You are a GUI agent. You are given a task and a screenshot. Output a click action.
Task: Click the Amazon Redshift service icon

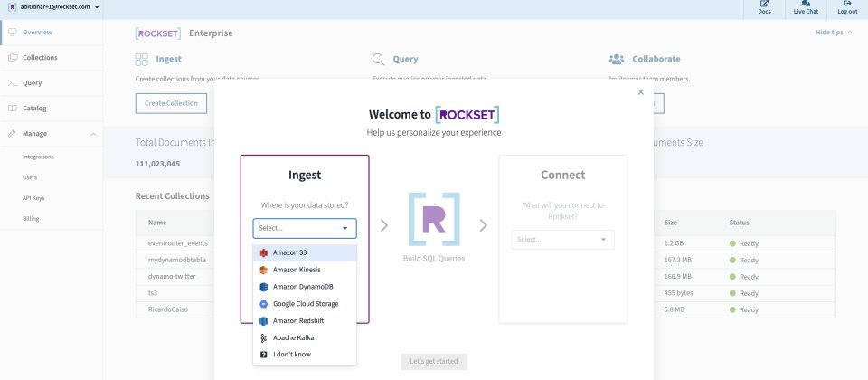[x=263, y=320]
